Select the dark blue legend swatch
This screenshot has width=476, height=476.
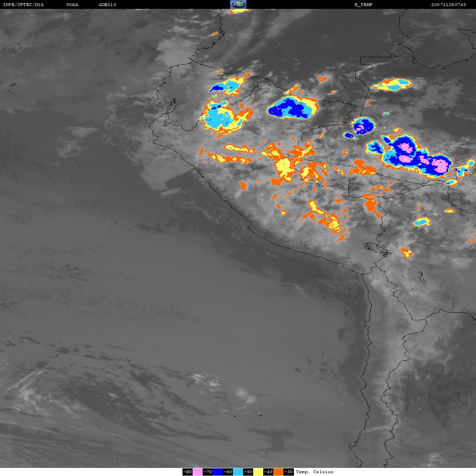pyautogui.click(x=218, y=472)
